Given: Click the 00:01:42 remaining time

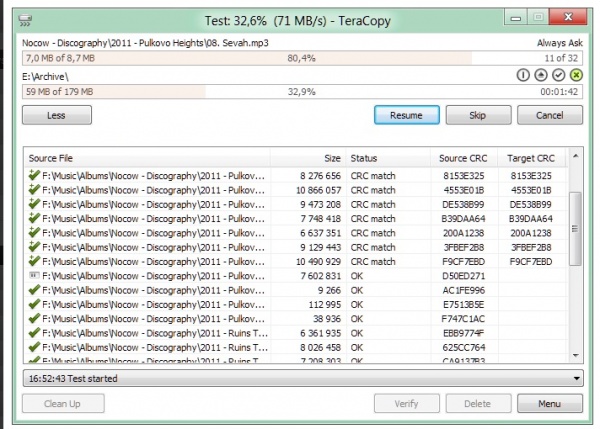Looking at the screenshot, I should (559, 92).
